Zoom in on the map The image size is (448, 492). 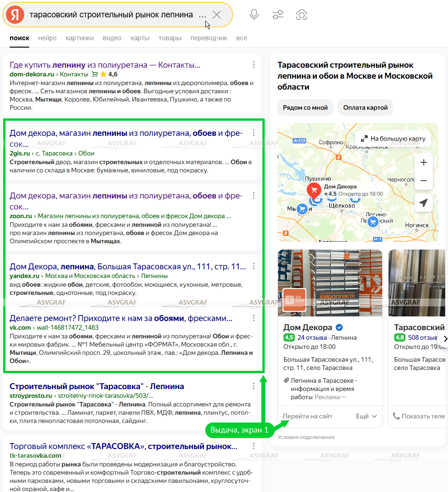(423, 162)
